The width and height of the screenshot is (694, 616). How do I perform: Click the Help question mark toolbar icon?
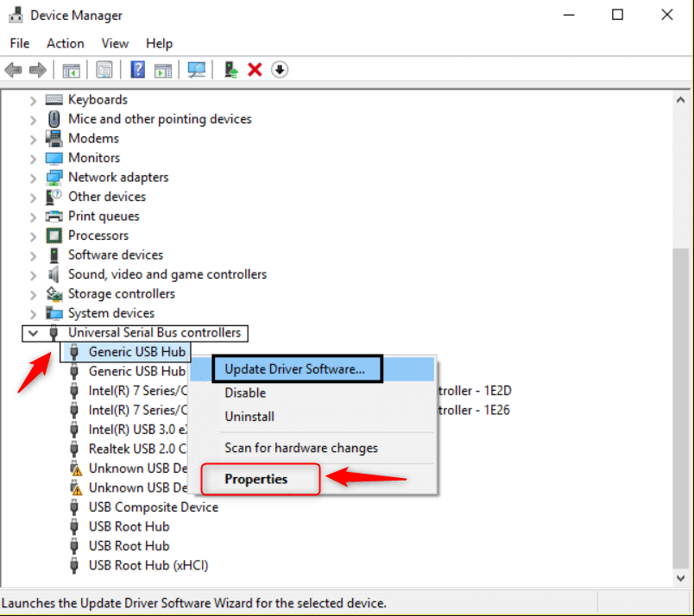point(136,69)
